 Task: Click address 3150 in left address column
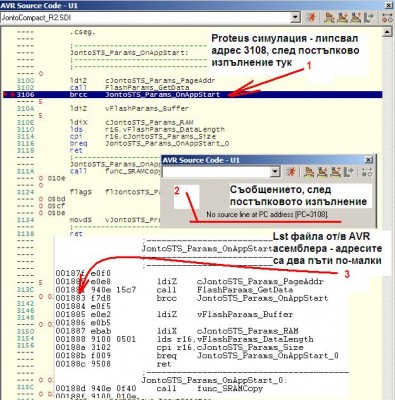(x=25, y=331)
